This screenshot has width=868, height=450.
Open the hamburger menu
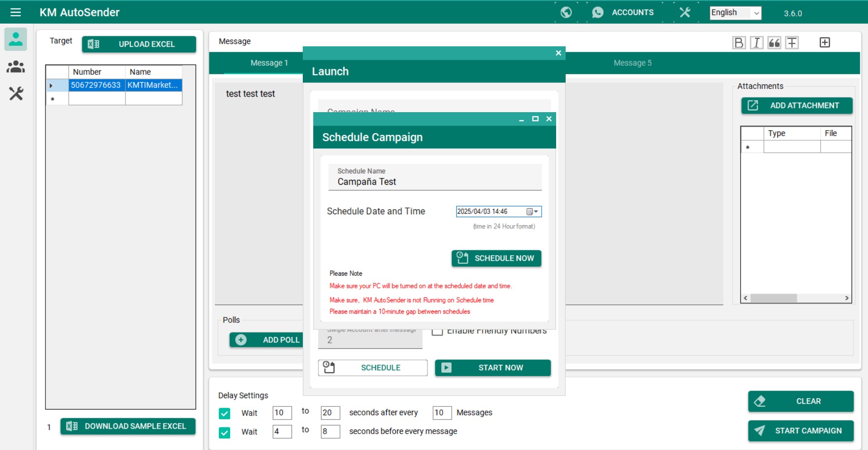15,12
